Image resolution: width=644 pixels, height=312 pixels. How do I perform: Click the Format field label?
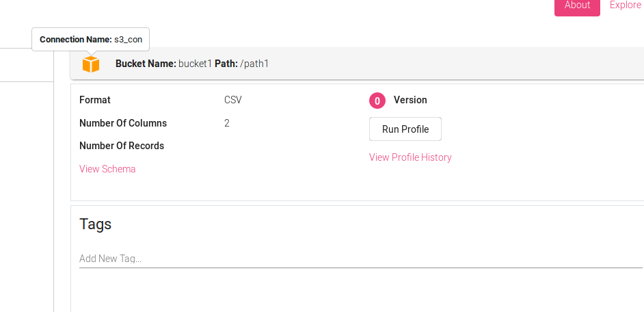pyautogui.click(x=95, y=100)
